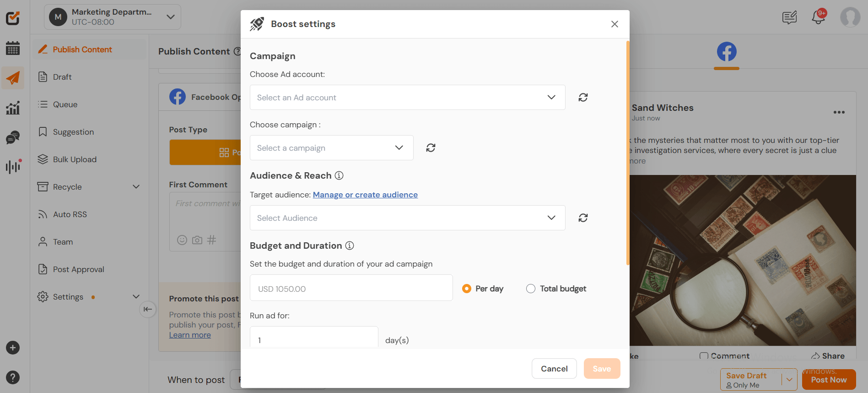Open post options three-dot menu
Image resolution: width=868 pixels, height=393 pixels.
tap(839, 112)
